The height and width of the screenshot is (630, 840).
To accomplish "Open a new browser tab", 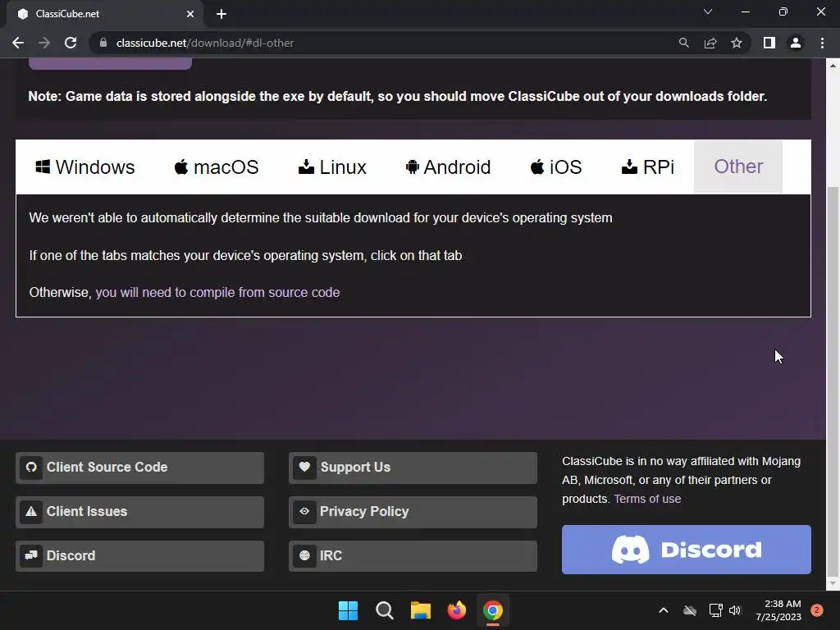I will [x=221, y=14].
